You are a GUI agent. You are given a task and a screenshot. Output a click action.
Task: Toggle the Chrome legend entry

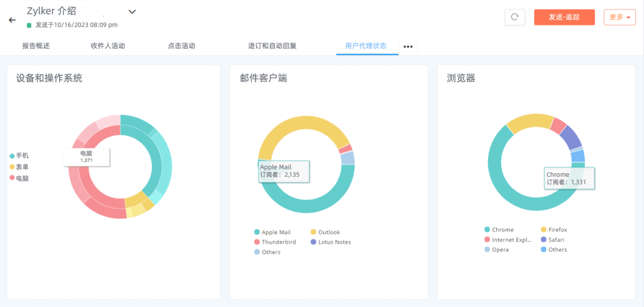[499, 230]
